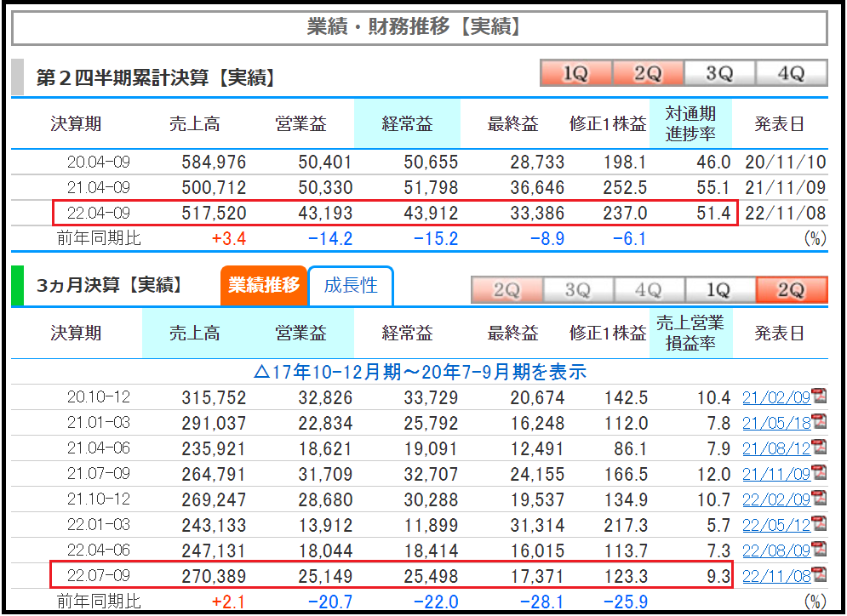Image resolution: width=847 pixels, height=616 pixels.
Task: Select the 2Q cumulative results tab
Action: pos(648,73)
